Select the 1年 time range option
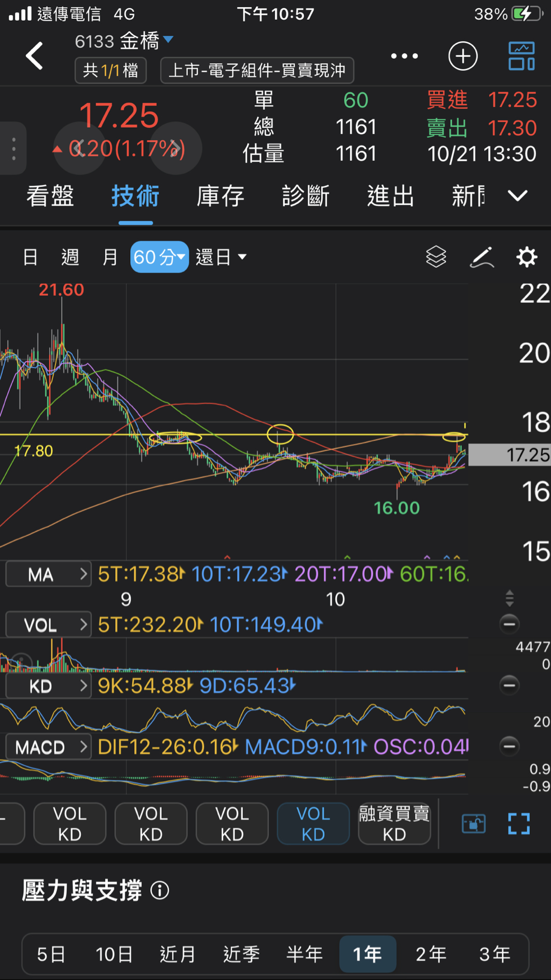Image resolution: width=551 pixels, height=980 pixels. coord(367,954)
